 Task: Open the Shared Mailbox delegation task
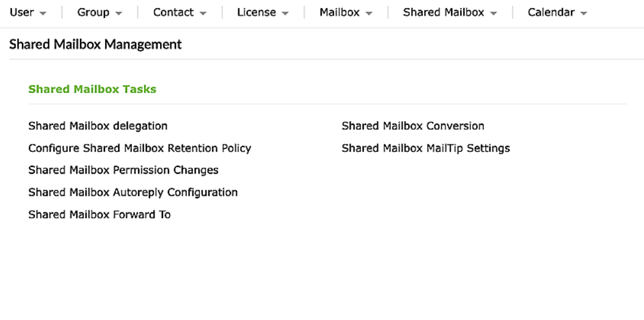tap(98, 126)
